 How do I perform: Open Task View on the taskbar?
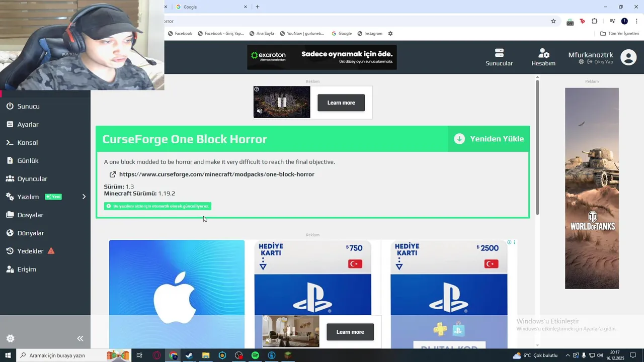point(140,355)
